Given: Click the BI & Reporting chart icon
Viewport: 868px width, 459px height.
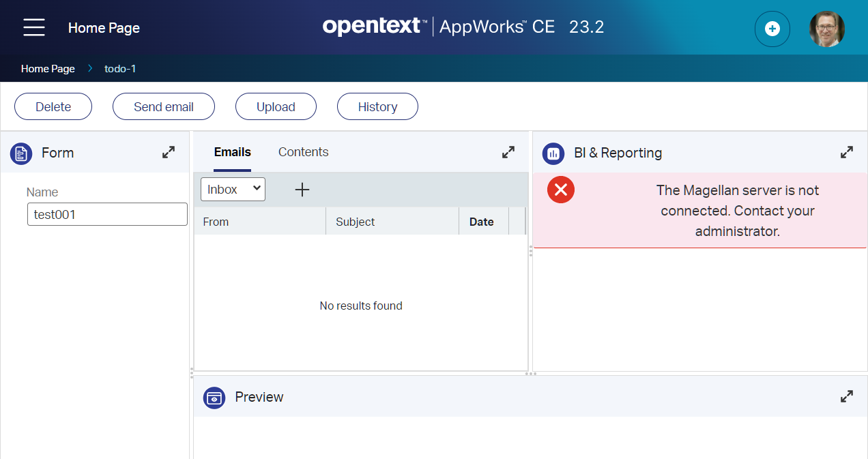Looking at the screenshot, I should [553, 153].
